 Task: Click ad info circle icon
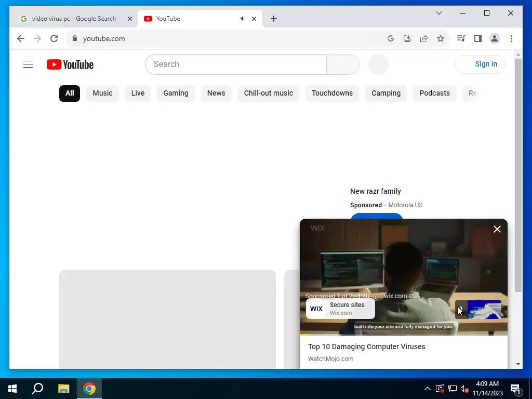[x=375, y=296]
